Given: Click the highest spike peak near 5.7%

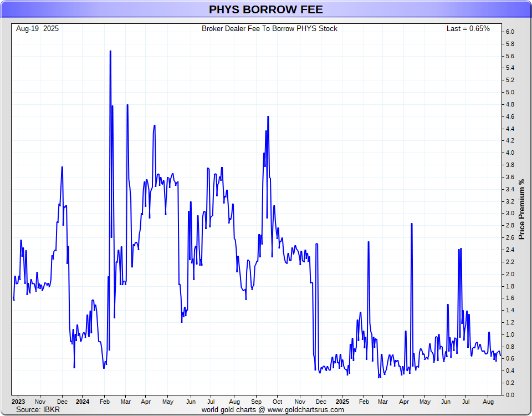Looking at the screenshot, I should coord(110,51).
